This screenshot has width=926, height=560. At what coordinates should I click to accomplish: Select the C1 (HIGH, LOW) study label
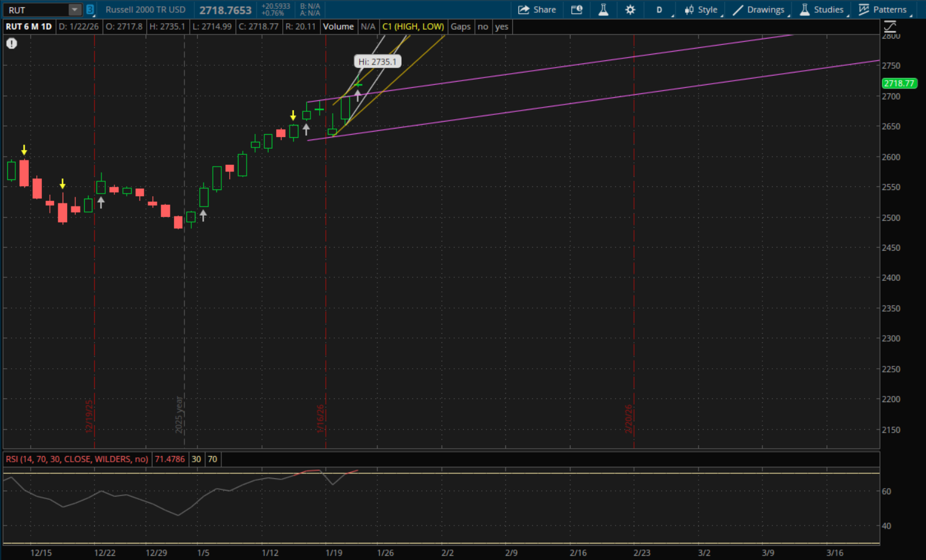413,26
